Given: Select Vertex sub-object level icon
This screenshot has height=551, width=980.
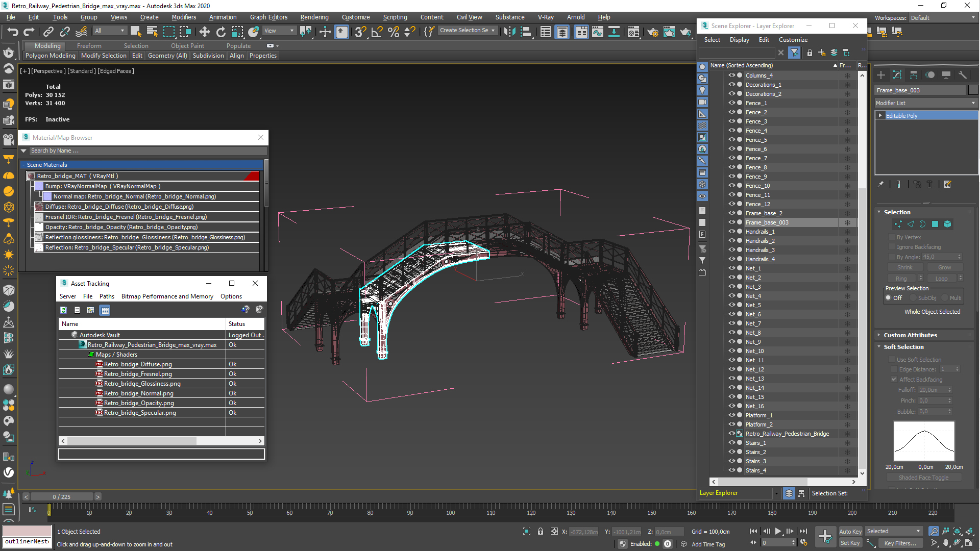Looking at the screenshot, I should point(898,224).
